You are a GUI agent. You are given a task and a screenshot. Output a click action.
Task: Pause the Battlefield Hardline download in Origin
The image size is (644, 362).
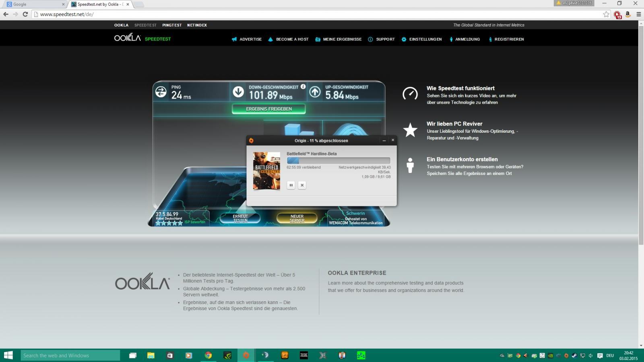coord(291,185)
